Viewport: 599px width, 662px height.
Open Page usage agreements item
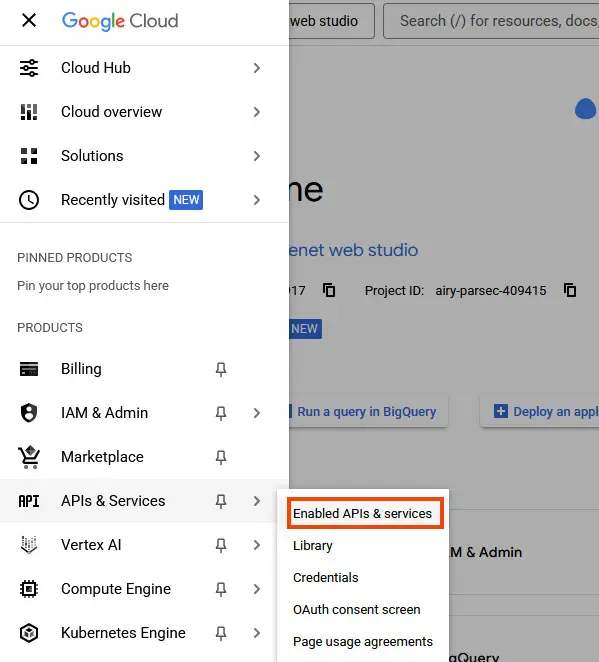point(363,642)
